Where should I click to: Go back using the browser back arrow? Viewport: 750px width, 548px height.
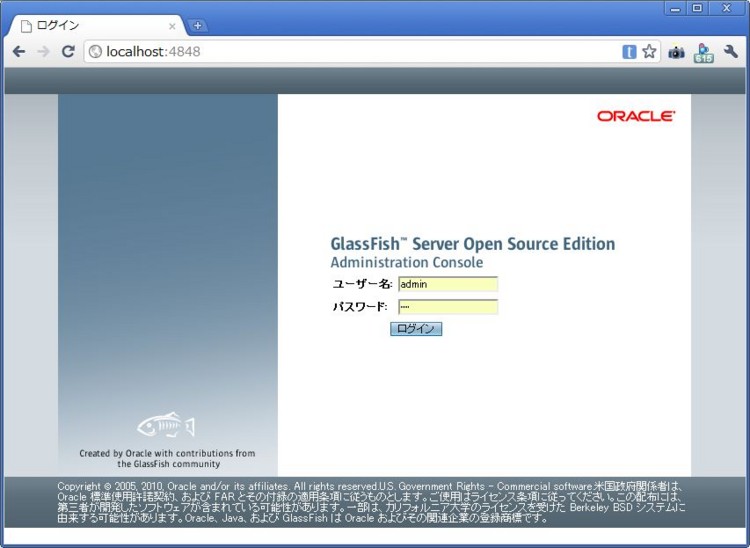(19, 51)
